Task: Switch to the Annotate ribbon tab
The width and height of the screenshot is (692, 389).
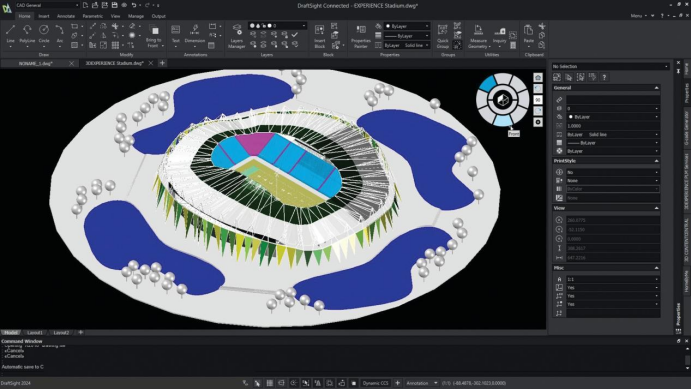Action: click(66, 16)
